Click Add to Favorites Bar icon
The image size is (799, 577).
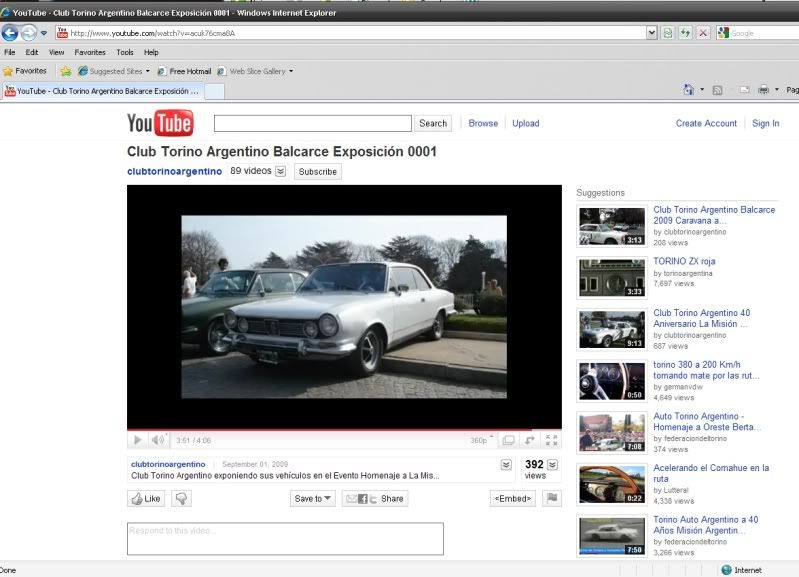pyautogui.click(x=66, y=71)
